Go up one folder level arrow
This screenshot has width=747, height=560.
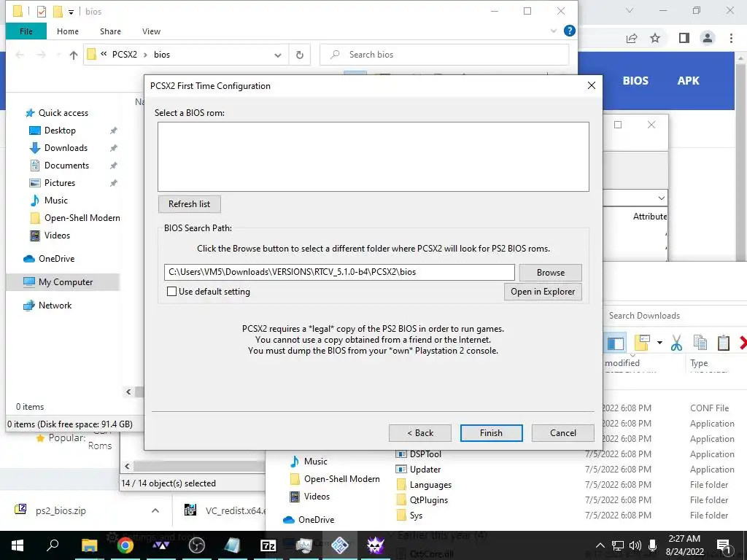[74, 55]
